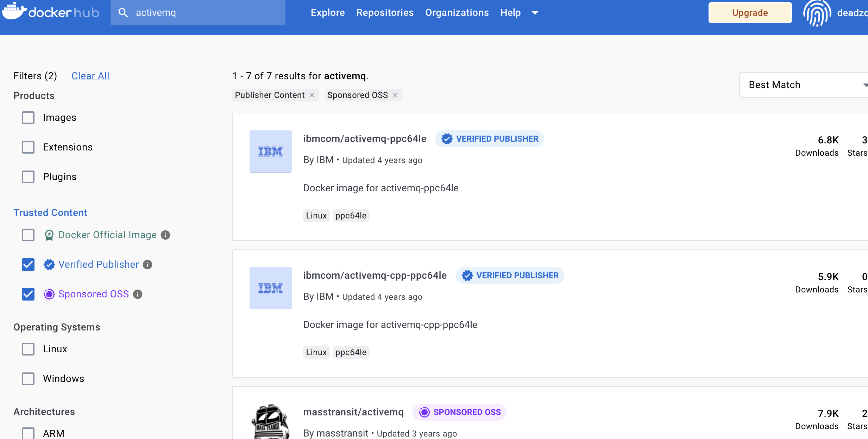Open the masstransit/activemq repository link
This screenshot has height=439, width=868.
pyautogui.click(x=353, y=412)
